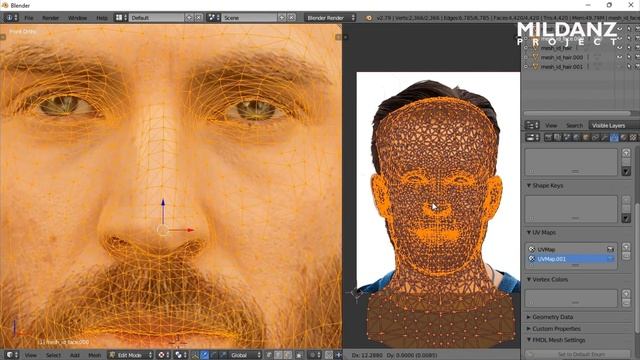The height and width of the screenshot is (360, 640).
Task: Open the outliner View menu
Action: point(551,125)
